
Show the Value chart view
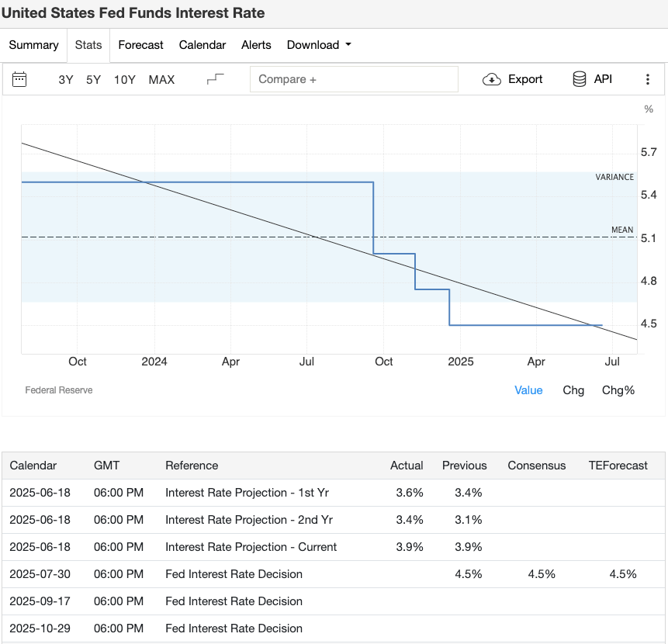click(x=528, y=390)
